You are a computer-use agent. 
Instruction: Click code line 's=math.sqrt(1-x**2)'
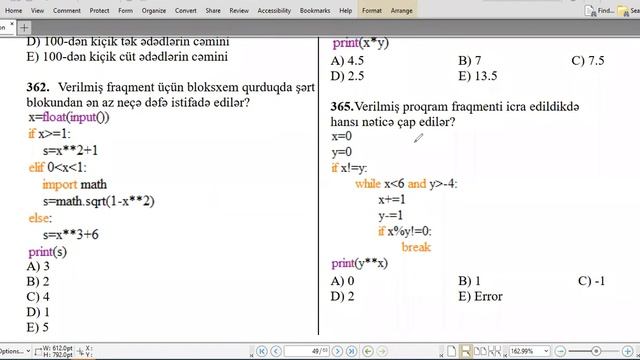[x=98, y=201]
